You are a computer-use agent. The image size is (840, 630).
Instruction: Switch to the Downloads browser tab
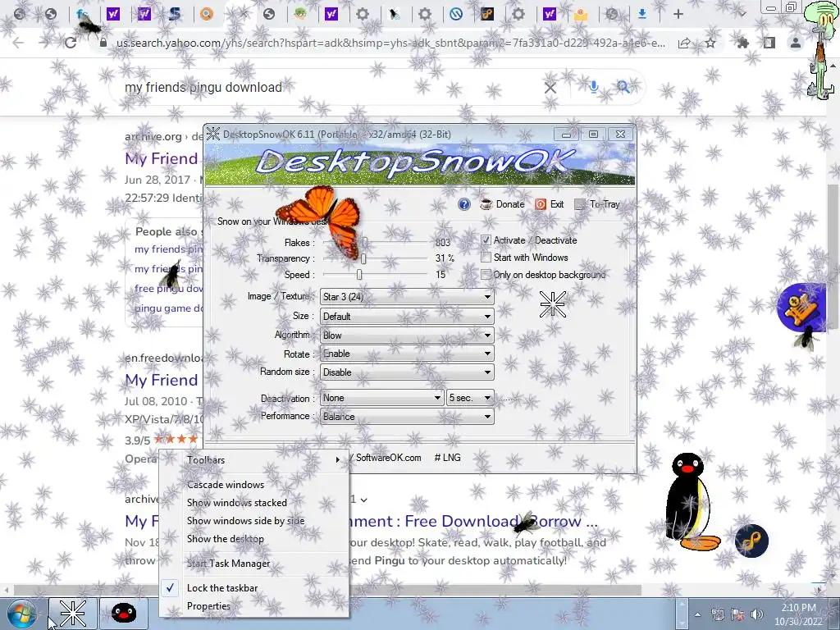643,14
